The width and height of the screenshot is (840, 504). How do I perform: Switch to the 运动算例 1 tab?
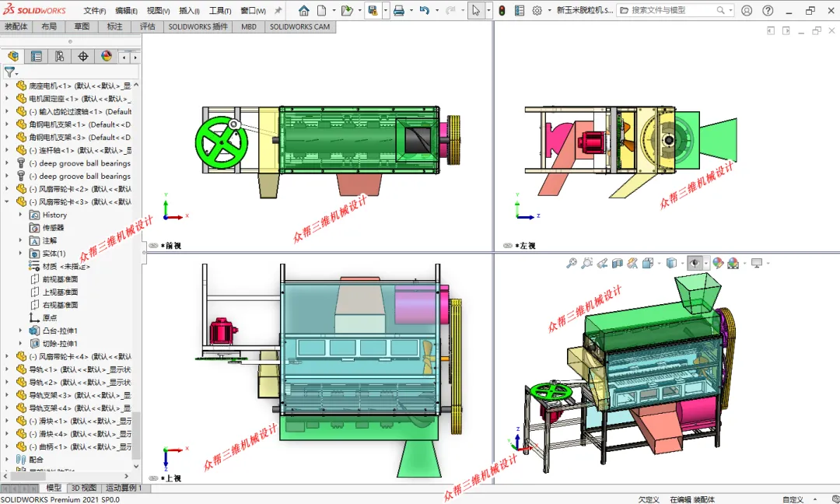124,488
